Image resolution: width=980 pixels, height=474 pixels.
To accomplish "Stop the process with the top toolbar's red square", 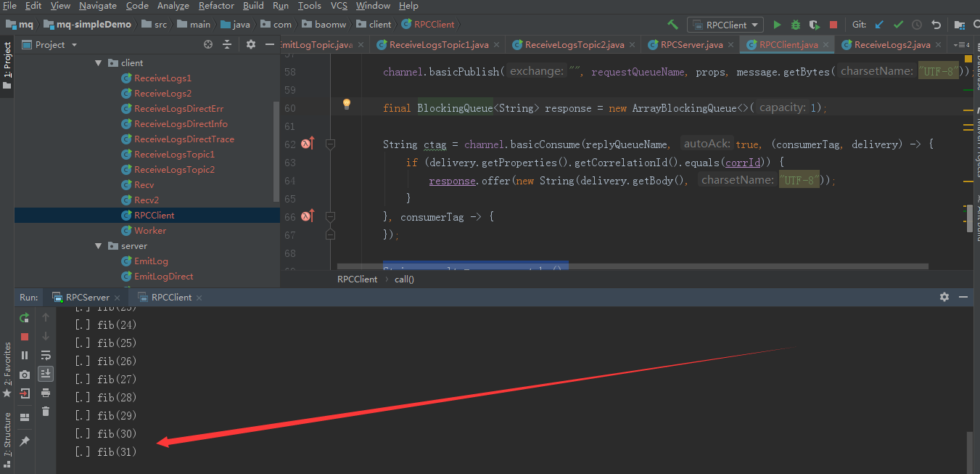I will click(x=833, y=25).
